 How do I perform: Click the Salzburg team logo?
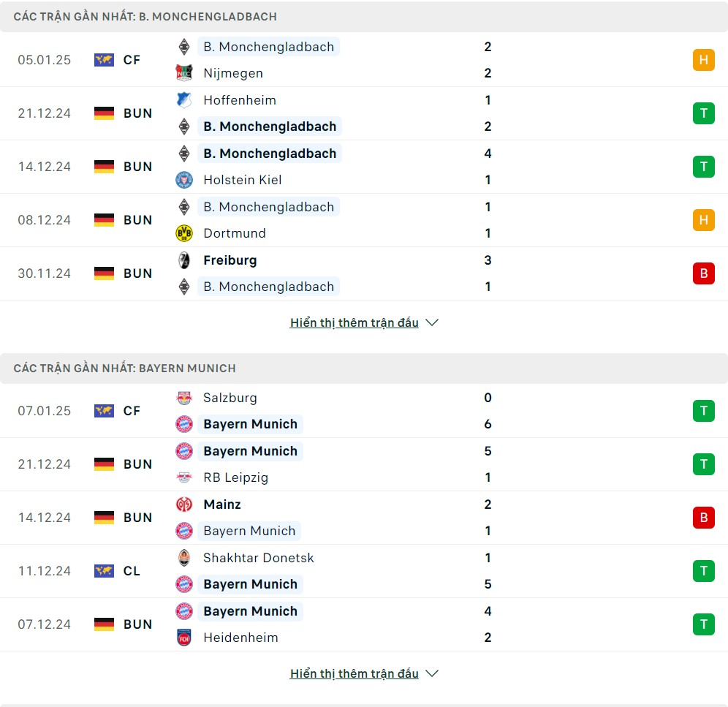pos(184,398)
